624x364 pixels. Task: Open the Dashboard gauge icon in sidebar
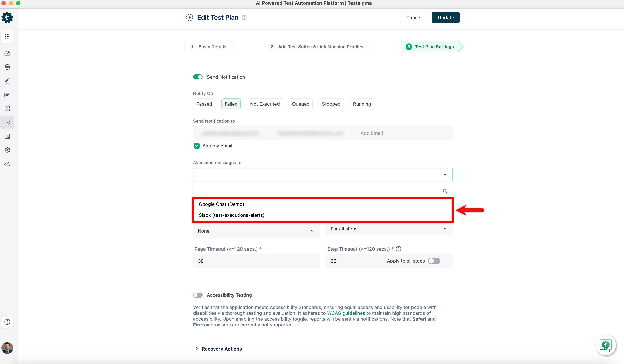point(7,53)
